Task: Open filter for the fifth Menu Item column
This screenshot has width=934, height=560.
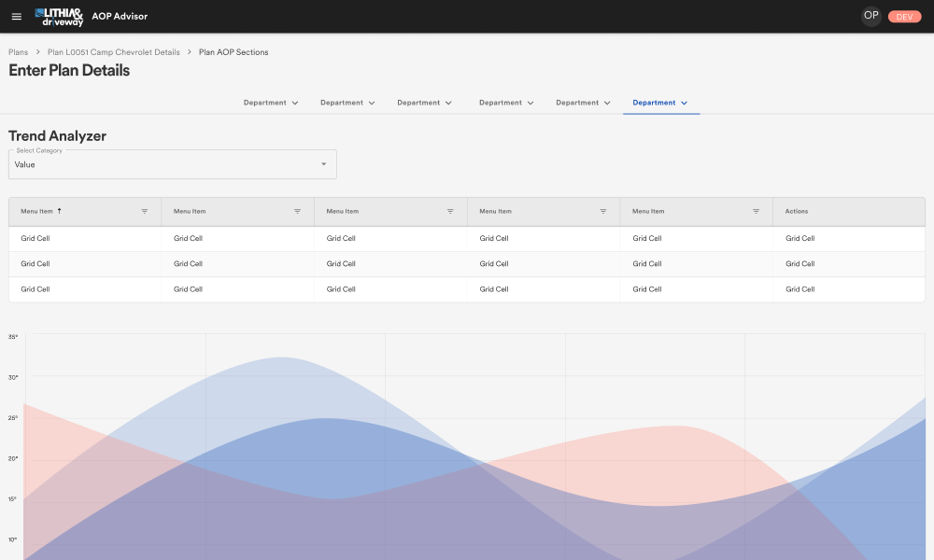Action: click(756, 212)
